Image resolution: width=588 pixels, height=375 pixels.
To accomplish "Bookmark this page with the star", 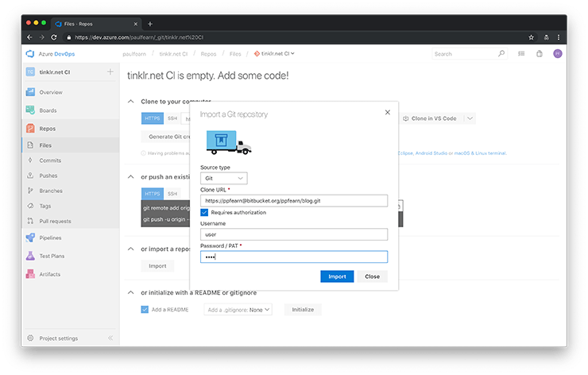I will point(531,37).
